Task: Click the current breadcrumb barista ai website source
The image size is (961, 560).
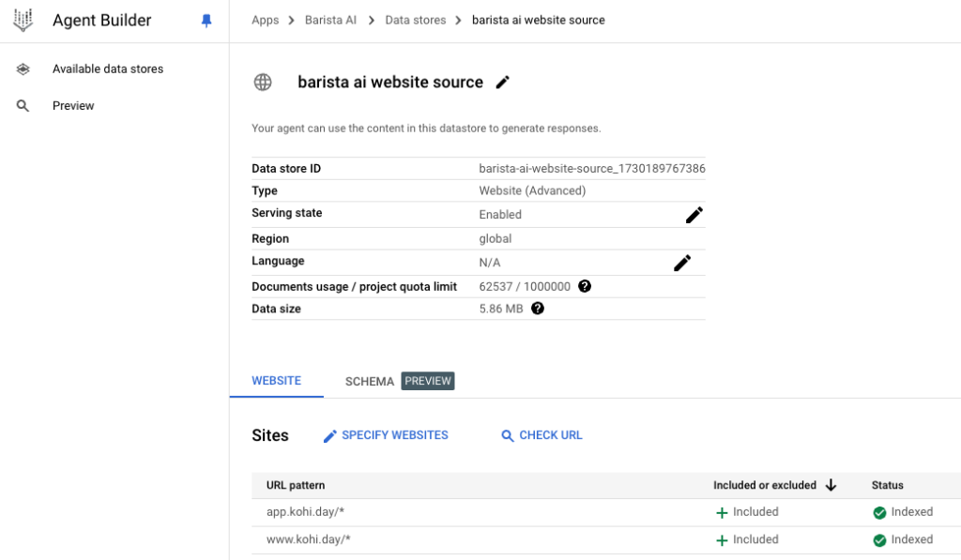Action: (x=538, y=21)
